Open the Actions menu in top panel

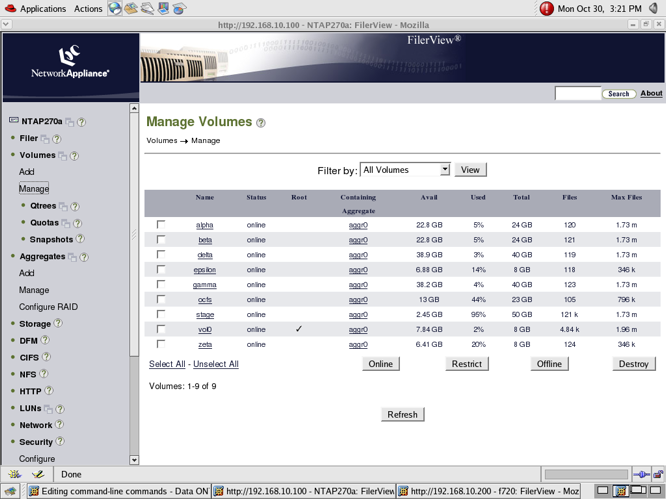[x=88, y=8]
